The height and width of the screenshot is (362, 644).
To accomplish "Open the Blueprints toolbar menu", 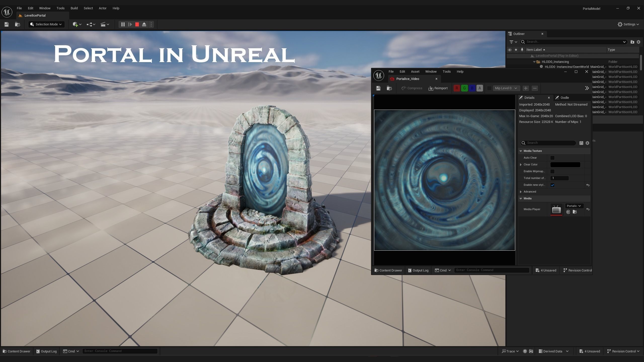I will coord(91,24).
